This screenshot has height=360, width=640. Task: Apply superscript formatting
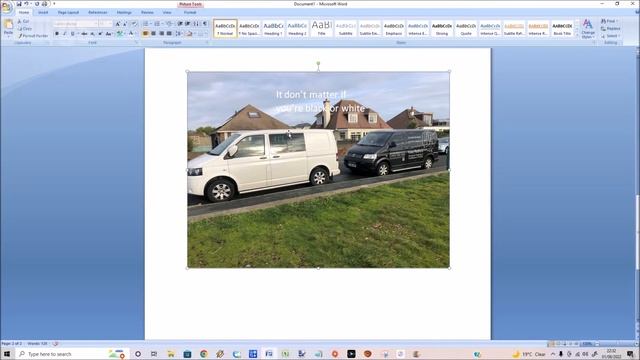pyautogui.click(x=100, y=34)
